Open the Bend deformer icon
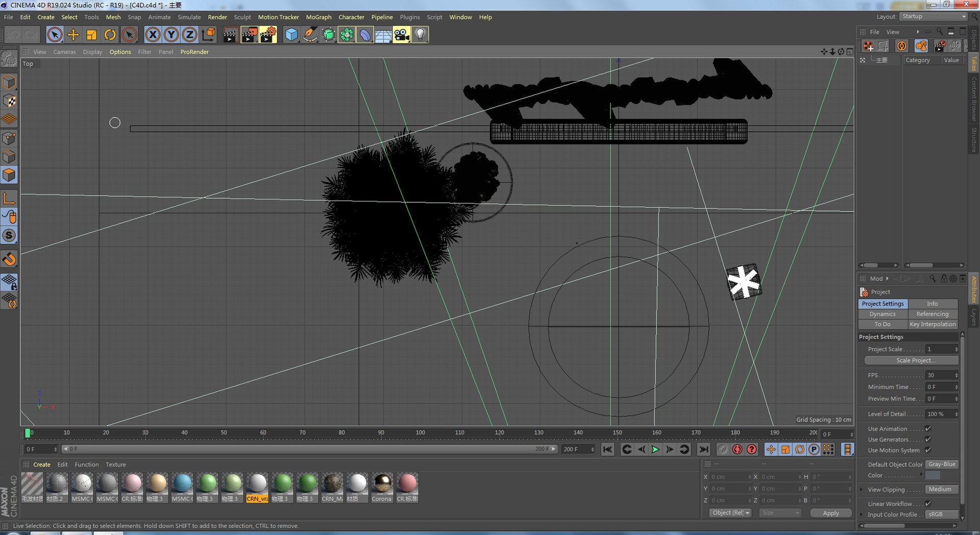The image size is (980, 535). pyautogui.click(x=365, y=35)
